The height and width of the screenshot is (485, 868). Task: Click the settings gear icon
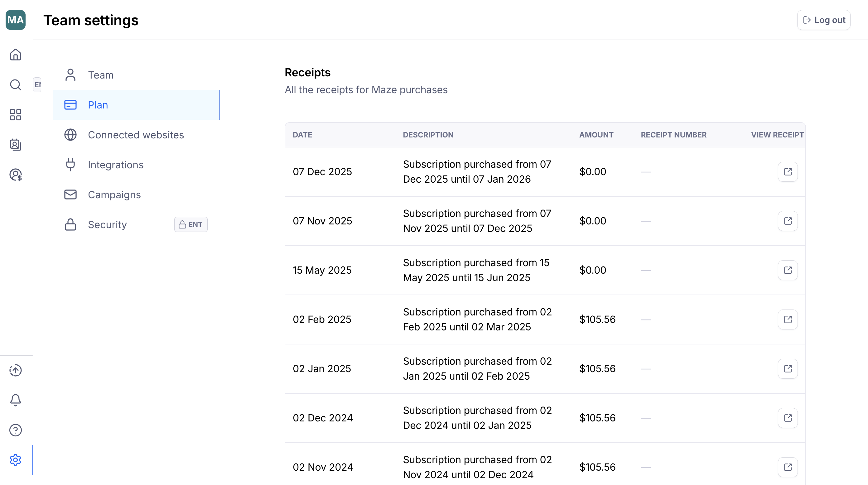pos(16,460)
